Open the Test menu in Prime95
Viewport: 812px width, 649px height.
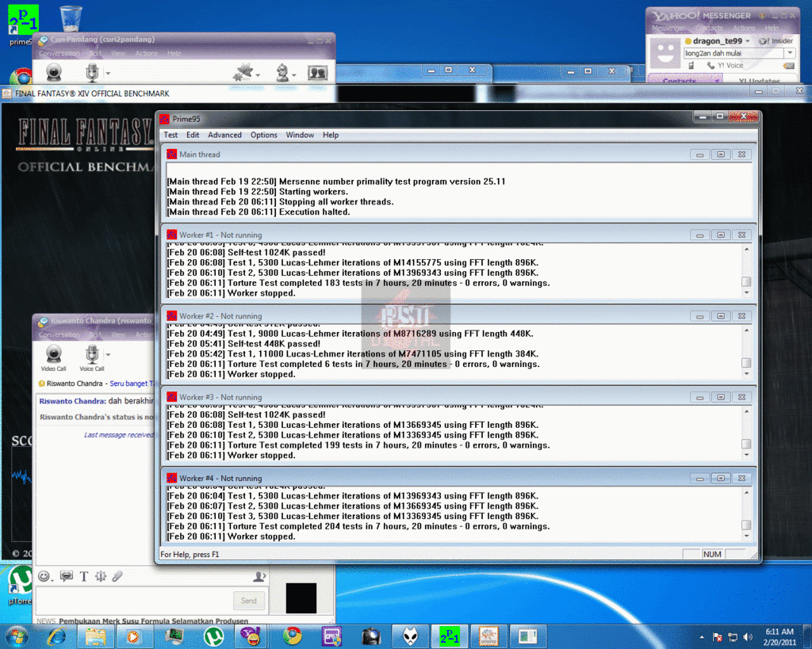pos(170,135)
